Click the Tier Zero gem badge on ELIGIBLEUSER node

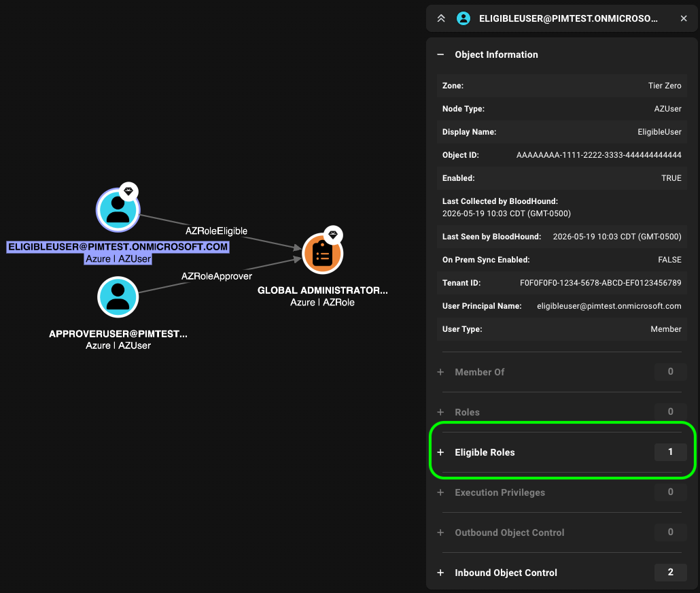point(128,191)
